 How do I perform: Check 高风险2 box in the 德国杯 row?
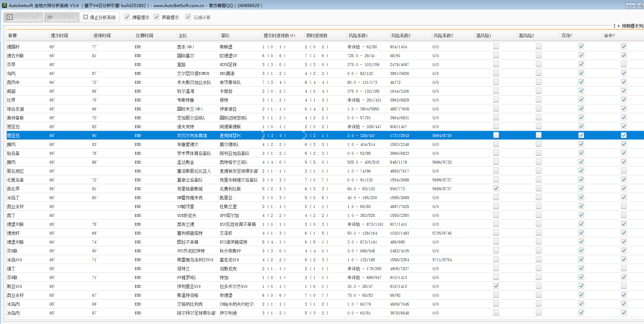[538, 46]
